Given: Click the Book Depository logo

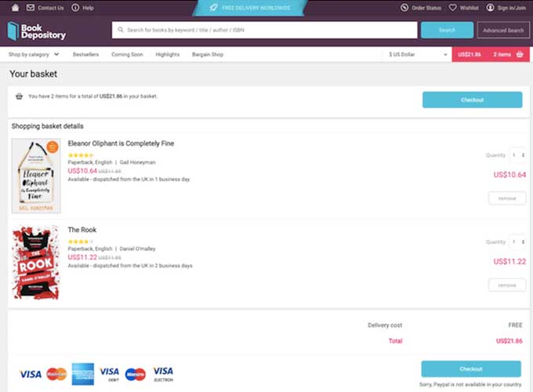Looking at the screenshot, I should point(36,31).
